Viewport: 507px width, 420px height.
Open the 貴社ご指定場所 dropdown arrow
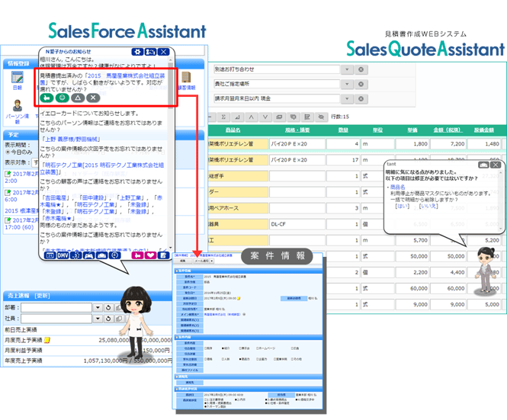click(x=347, y=84)
